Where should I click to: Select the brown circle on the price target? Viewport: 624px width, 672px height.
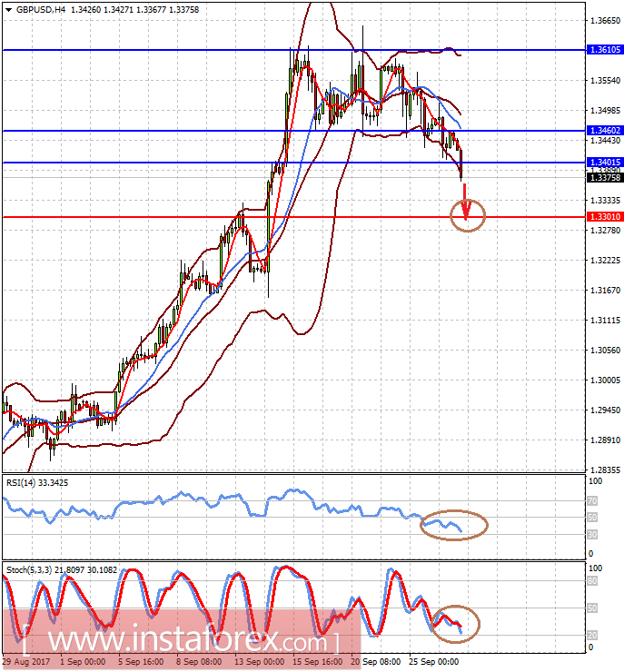tap(468, 215)
